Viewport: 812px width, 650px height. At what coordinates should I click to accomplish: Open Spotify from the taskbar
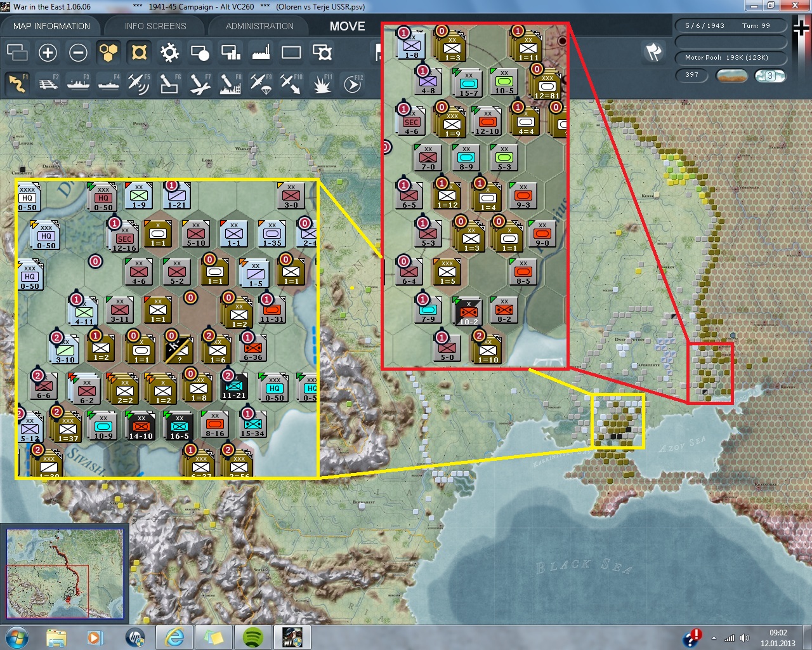point(253,637)
